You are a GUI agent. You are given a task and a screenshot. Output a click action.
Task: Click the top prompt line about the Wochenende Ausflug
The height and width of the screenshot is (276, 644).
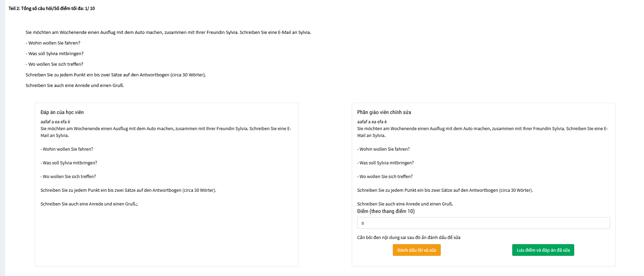pyautogui.click(x=168, y=32)
